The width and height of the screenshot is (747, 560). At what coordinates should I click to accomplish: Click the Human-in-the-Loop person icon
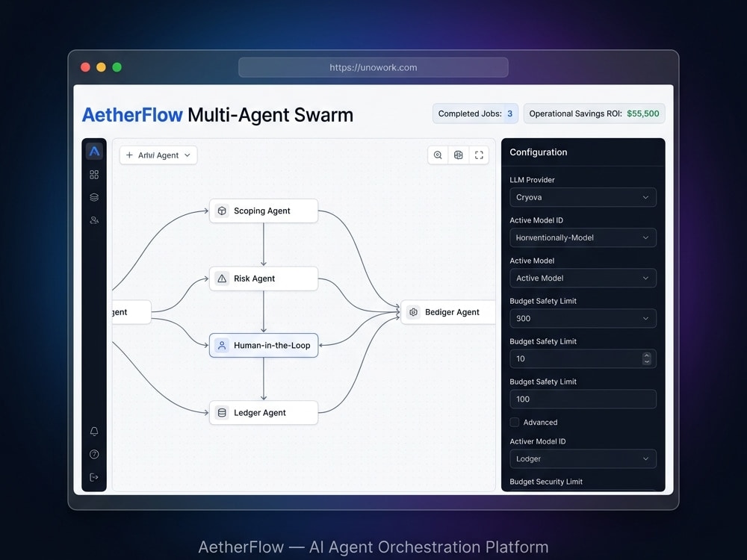coord(222,346)
